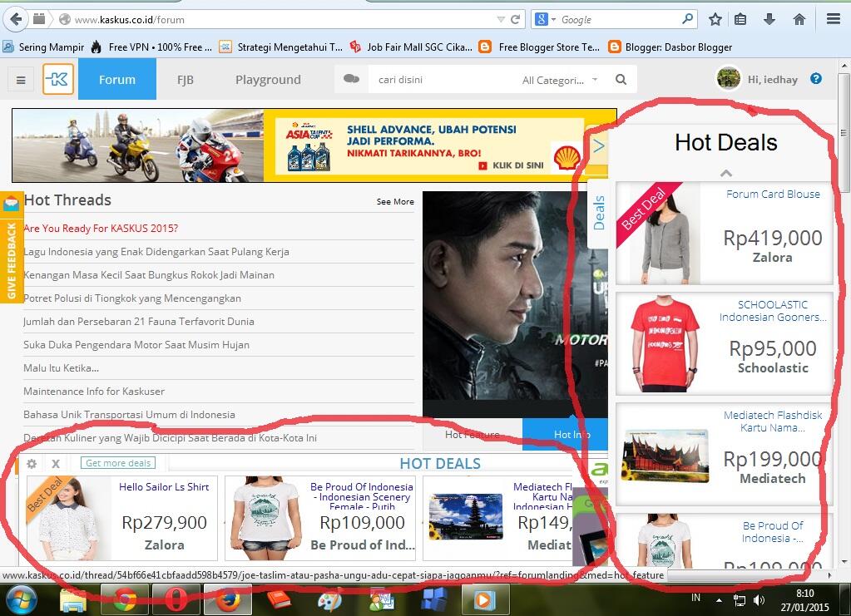The height and width of the screenshot is (616, 851).
Task: Open the bookmarks list icon
Action: point(740,19)
